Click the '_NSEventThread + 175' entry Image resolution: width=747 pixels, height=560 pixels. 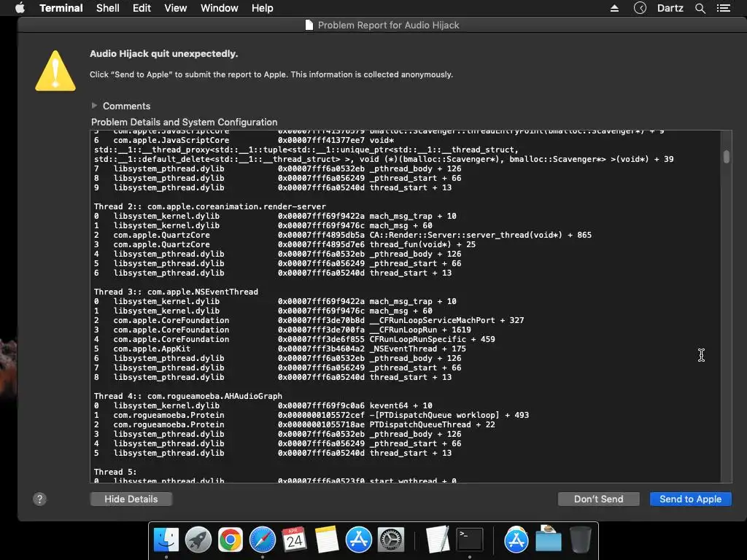pyautogui.click(x=417, y=349)
